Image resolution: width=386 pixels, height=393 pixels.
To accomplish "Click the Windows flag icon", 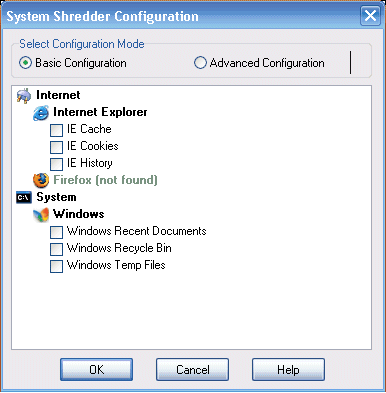I will tap(41, 214).
